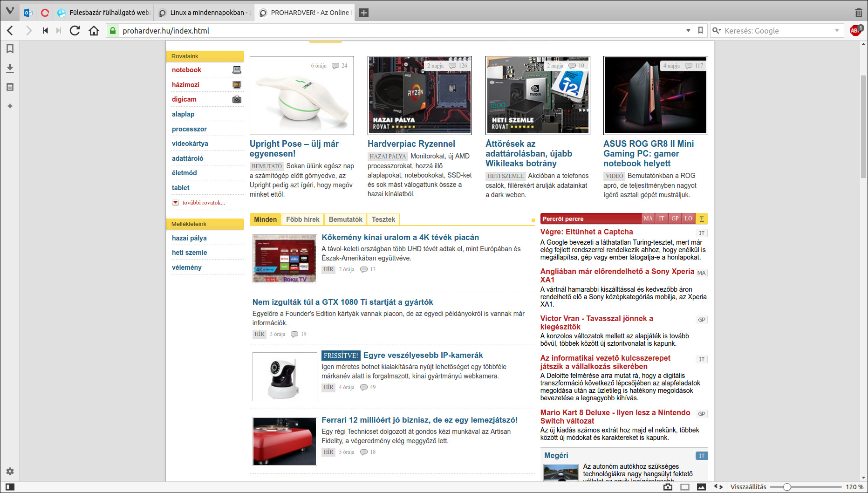This screenshot has height=493, width=868.
Task: Reload the current page
Action: [75, 31]
